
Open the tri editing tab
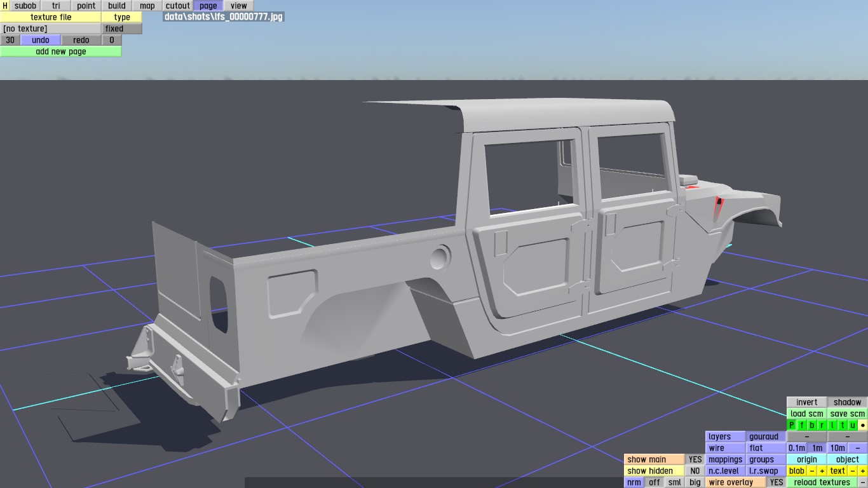click(56, 6)
